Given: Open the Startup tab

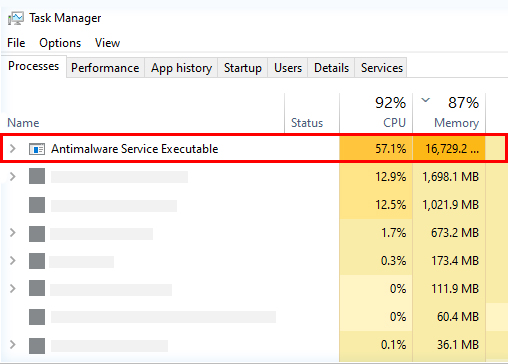Looking at the screenshot, I should (x=243, y=68).
